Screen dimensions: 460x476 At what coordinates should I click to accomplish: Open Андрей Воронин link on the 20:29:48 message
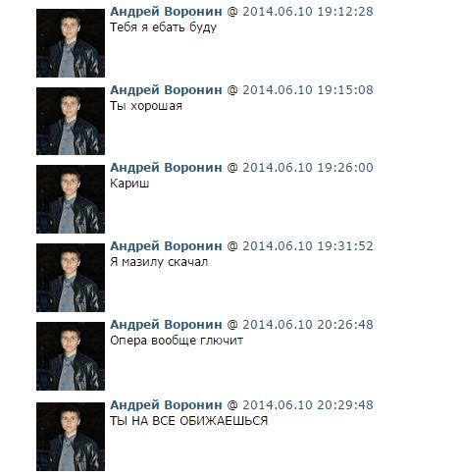point(166,405)
